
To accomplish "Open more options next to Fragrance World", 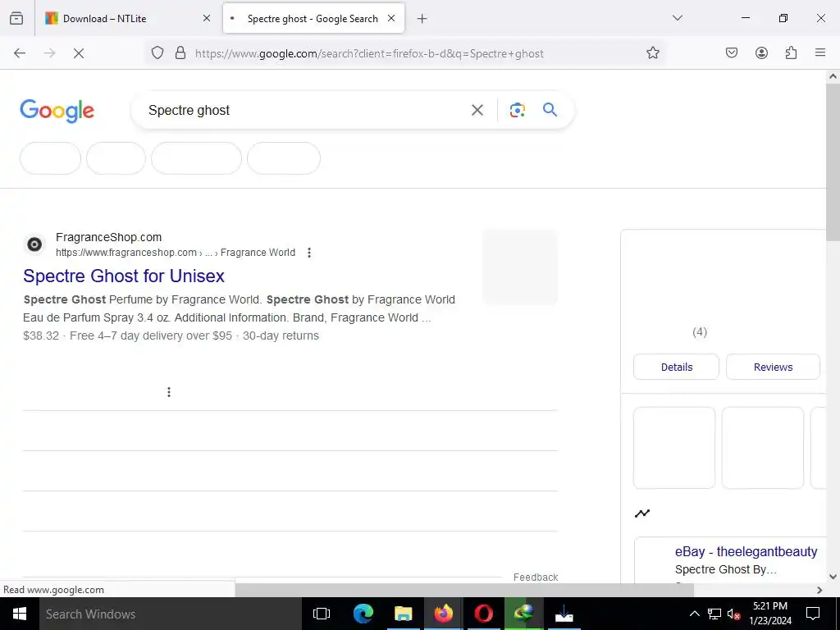I will point(309,253).
